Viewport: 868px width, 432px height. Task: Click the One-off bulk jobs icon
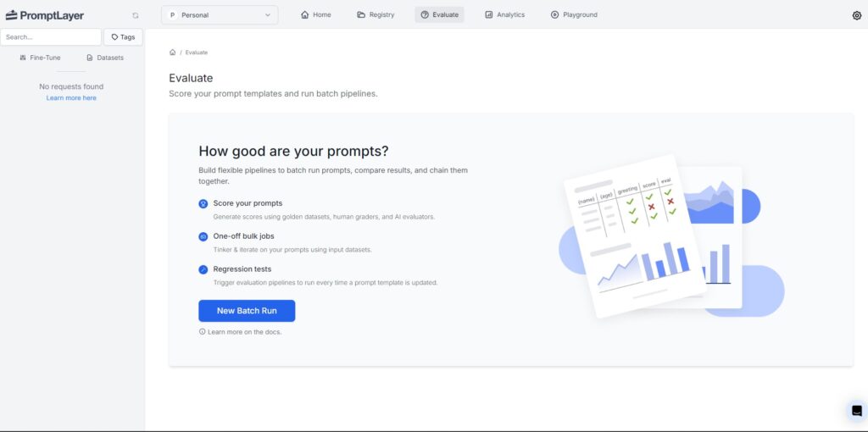tap(203, 236)
